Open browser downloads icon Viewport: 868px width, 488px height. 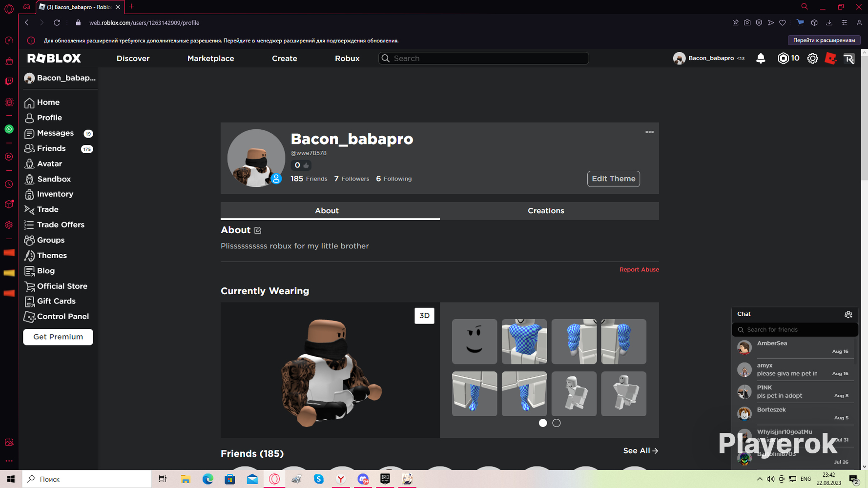point(829,22)
